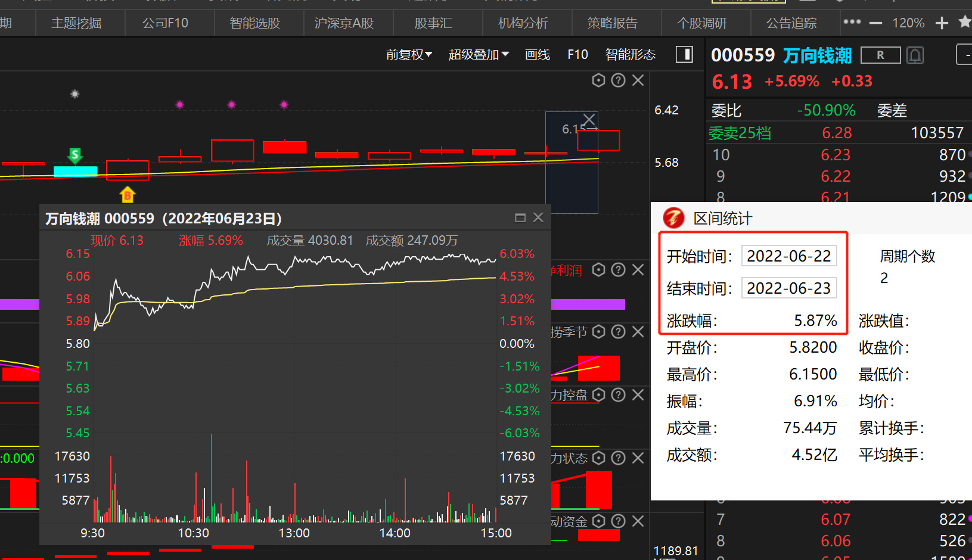This screenshot has width=972, height=560.
Task: Click the R badge beside 万向钱潮
Action: [880, 55]
